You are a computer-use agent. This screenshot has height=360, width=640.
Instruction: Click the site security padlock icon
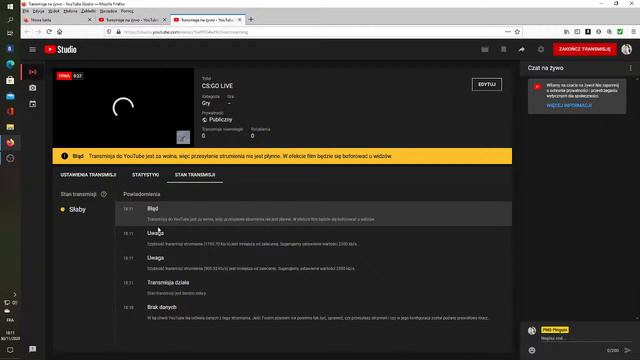[x=119, y=32]
